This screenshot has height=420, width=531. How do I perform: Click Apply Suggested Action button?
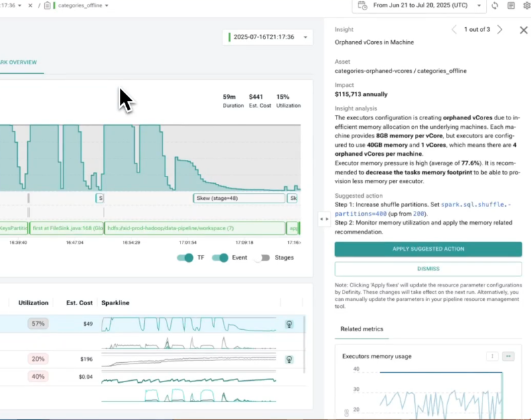coord(428,249)
